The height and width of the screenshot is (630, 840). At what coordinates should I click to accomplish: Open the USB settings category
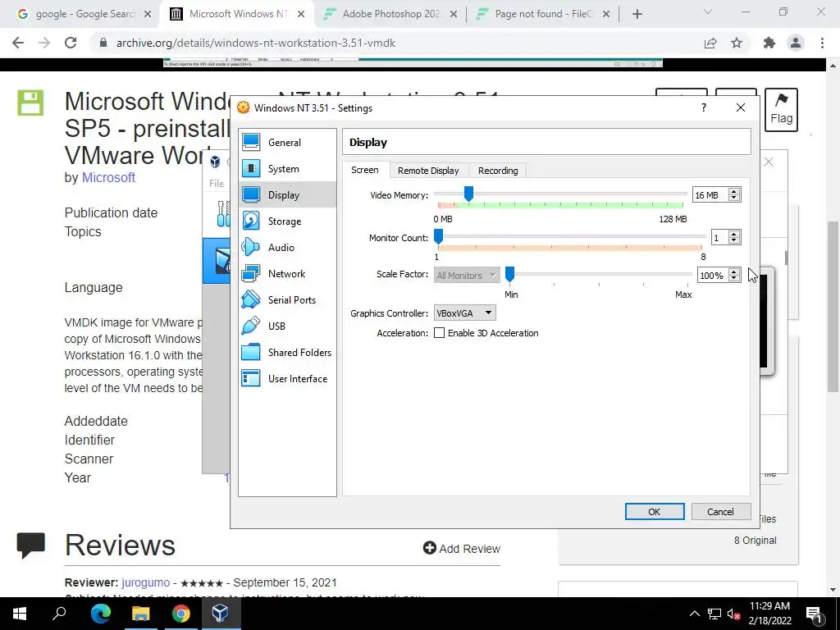(287, 326)
